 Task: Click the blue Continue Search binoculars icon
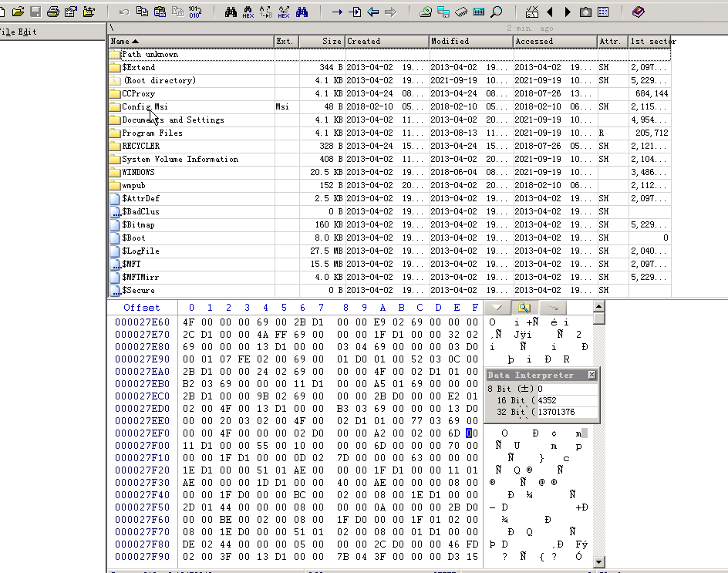point(302,12)
